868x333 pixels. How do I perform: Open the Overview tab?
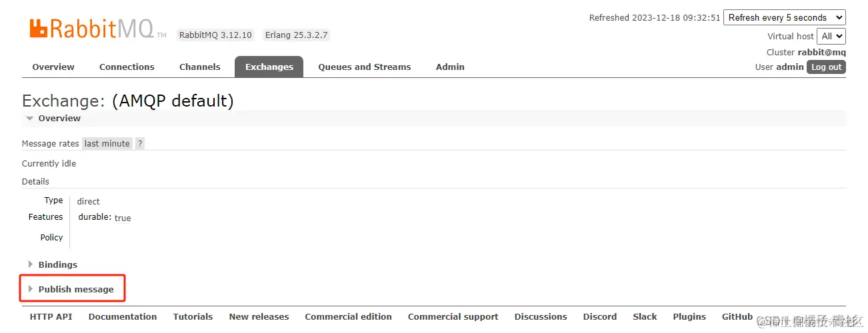click(x=53, y=67)
